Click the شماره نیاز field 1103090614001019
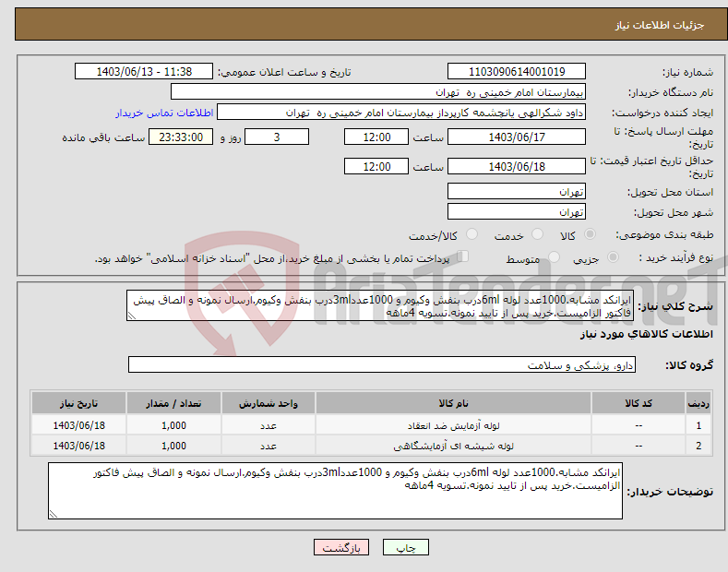 pyautogui.click(x=517, y=72)
